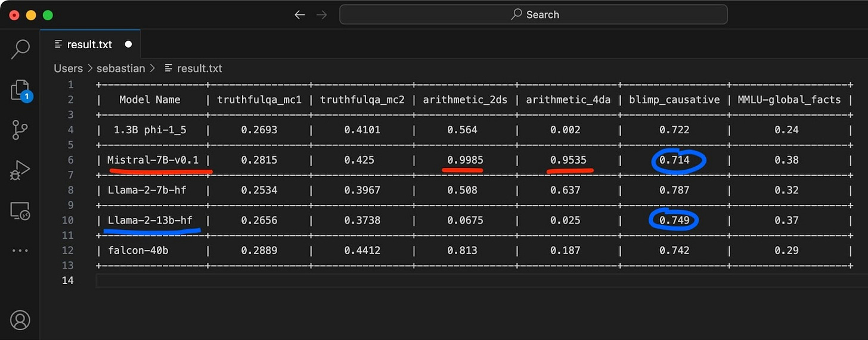Click the Users breadcrumb segment
Image resolution: width=868 pixels, height=340 pixels.
pyautogui.click(x=68, y=68)
